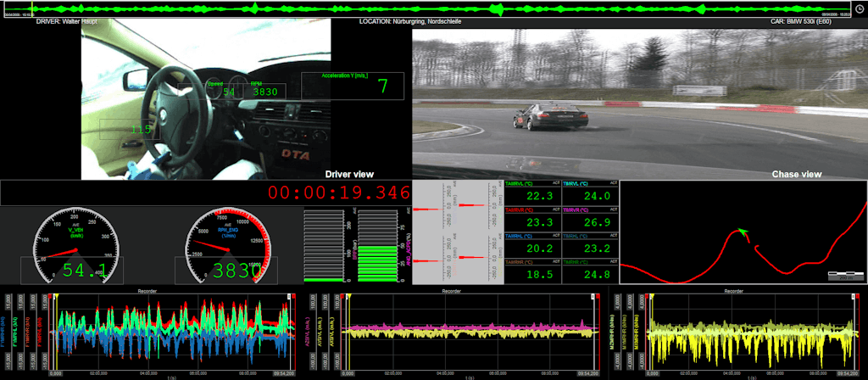Click the left recorder force graph
The width and height of the screenshot is (868, 380).
tap(173, 332)
